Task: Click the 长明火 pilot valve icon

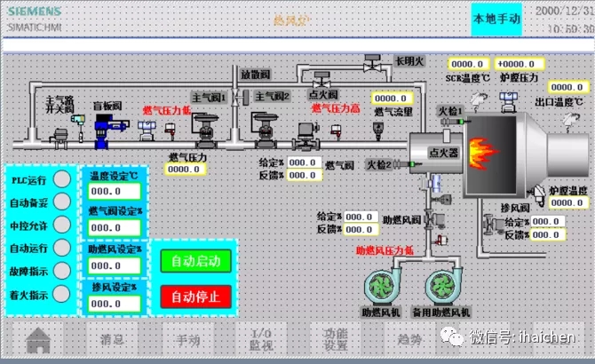Action: coord(372,64)
